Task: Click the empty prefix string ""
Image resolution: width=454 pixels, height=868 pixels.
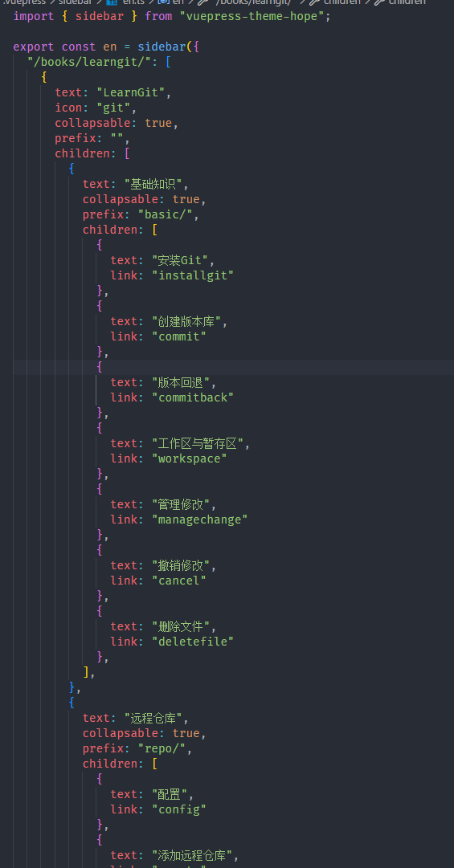Action: click(117, 138)
